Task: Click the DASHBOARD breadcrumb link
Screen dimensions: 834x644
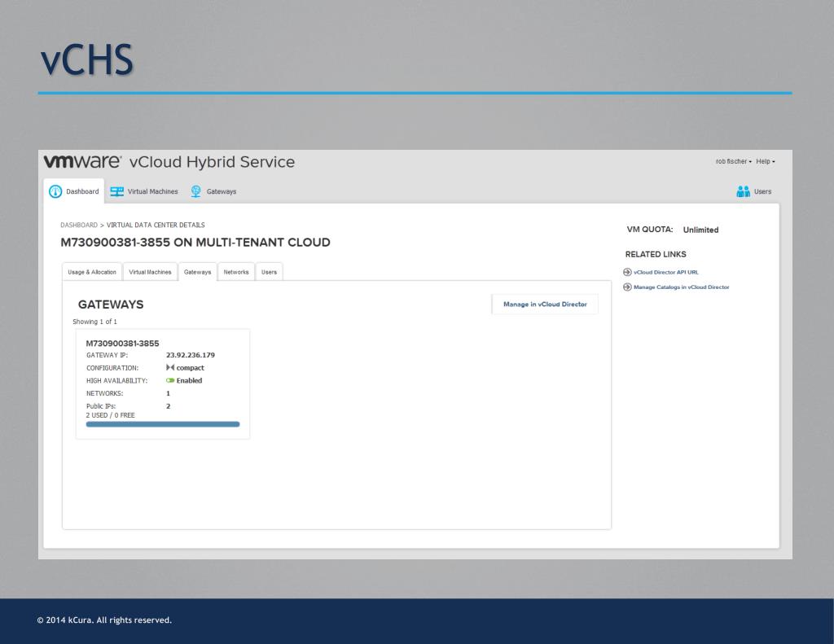Action: coord(79,225)
